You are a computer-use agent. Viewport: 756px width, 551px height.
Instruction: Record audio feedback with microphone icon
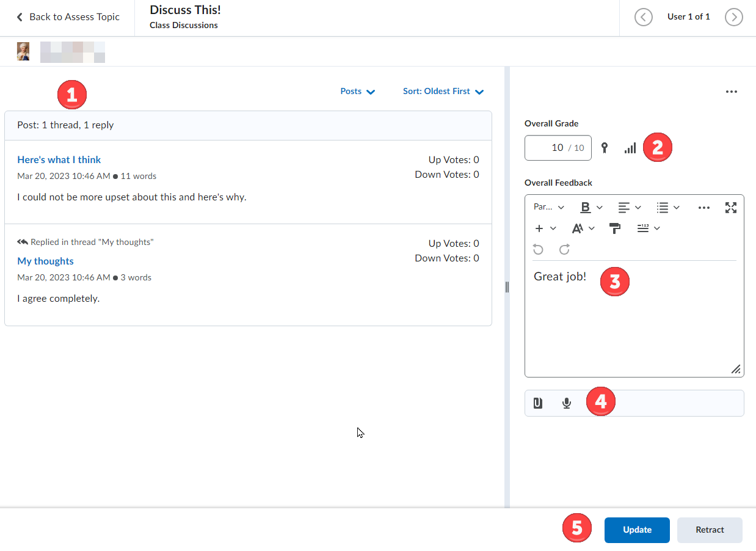(567, 403)
